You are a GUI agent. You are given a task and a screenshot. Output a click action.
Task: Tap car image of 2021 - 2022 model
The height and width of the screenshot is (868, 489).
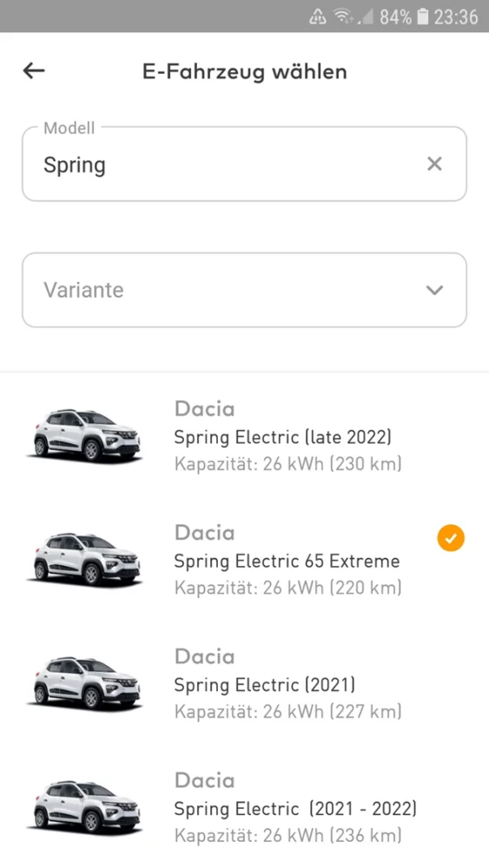click(83, 807)
